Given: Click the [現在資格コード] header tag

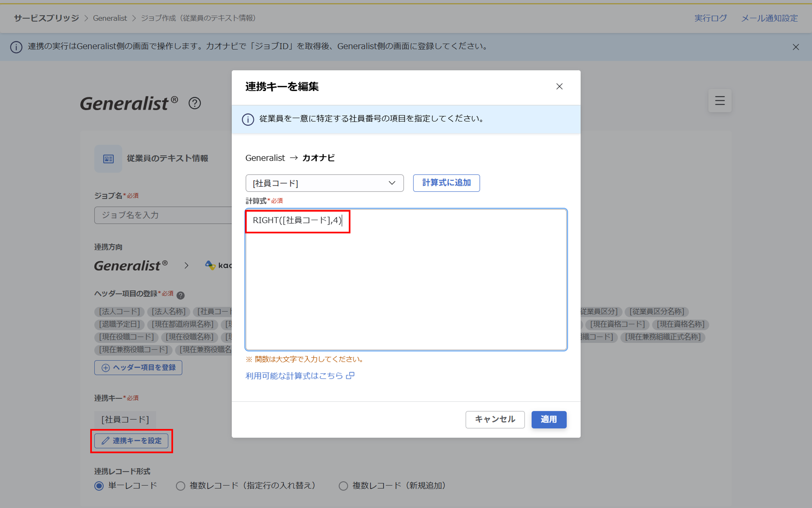Looking at the screenshot, I should [617, 324].
